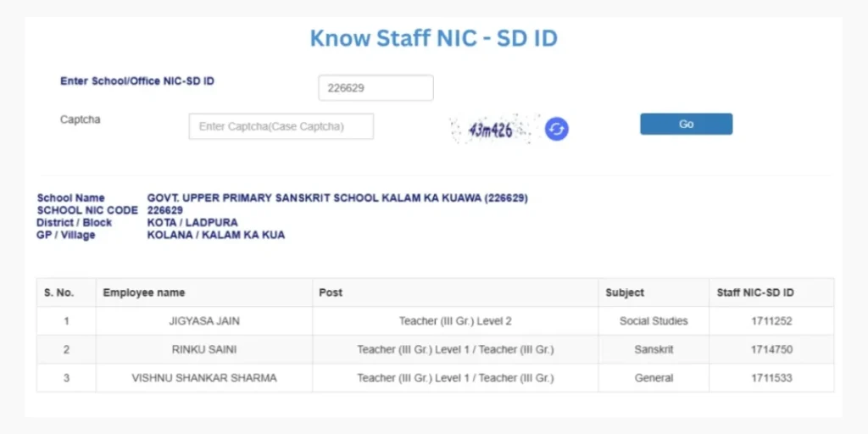The image size is (868, 434).
Task: Click the GP / Village label
Action: pyautogui.click(x=66, y=235)
